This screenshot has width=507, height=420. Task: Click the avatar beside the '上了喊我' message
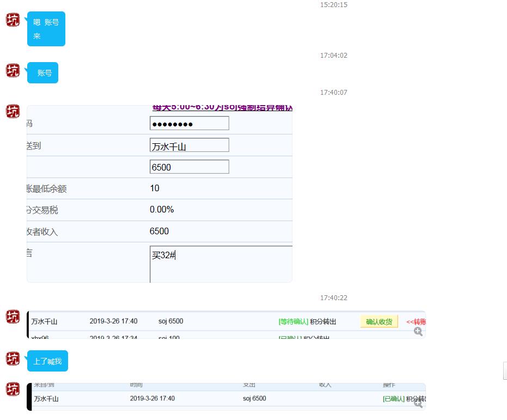[13, 358]
